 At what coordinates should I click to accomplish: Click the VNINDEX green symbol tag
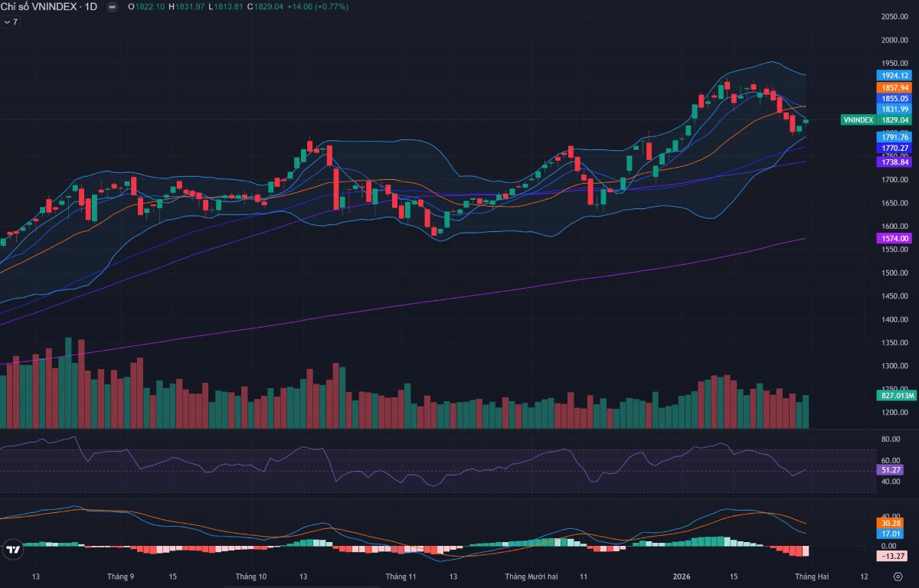858,120
